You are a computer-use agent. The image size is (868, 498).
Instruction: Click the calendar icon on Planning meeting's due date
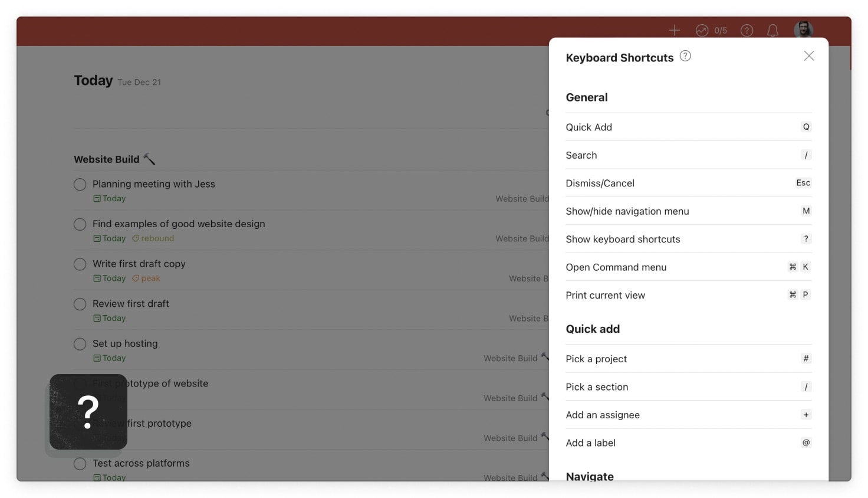pyautogui.click(x=98, y=199)
